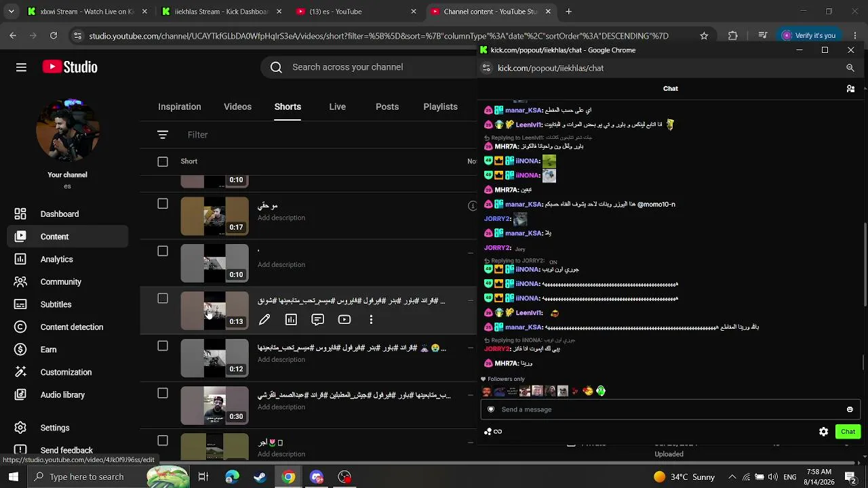Click the Verify it's you profile button
Viewport: 868px width, 488px height.
[x=808, y=36]
